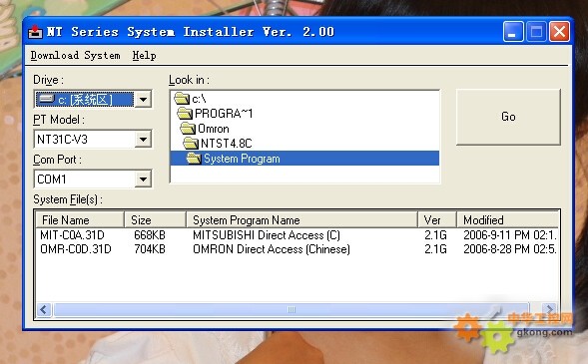The image size is (588, 364).
Task: Expand the Drive dropdown arrow
Action: 143,100
